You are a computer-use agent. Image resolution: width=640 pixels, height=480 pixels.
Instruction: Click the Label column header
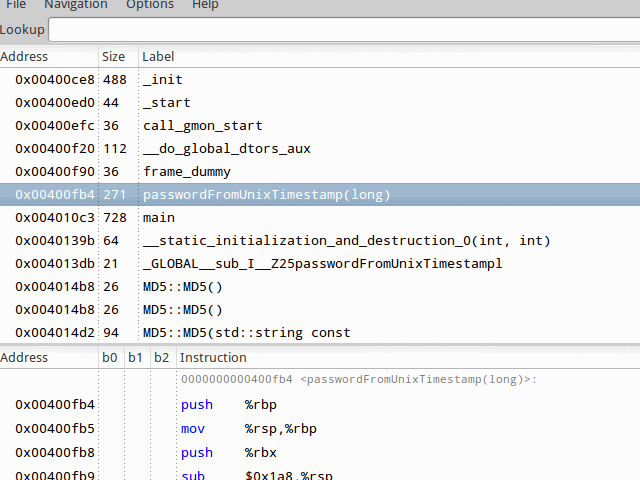(158, 56)
